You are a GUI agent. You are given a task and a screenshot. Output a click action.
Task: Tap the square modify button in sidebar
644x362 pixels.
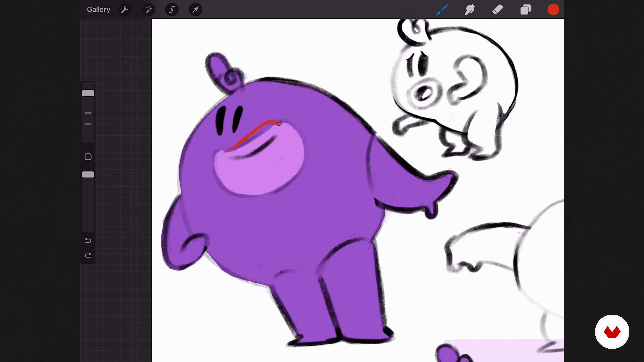click(x=88, y=157)
